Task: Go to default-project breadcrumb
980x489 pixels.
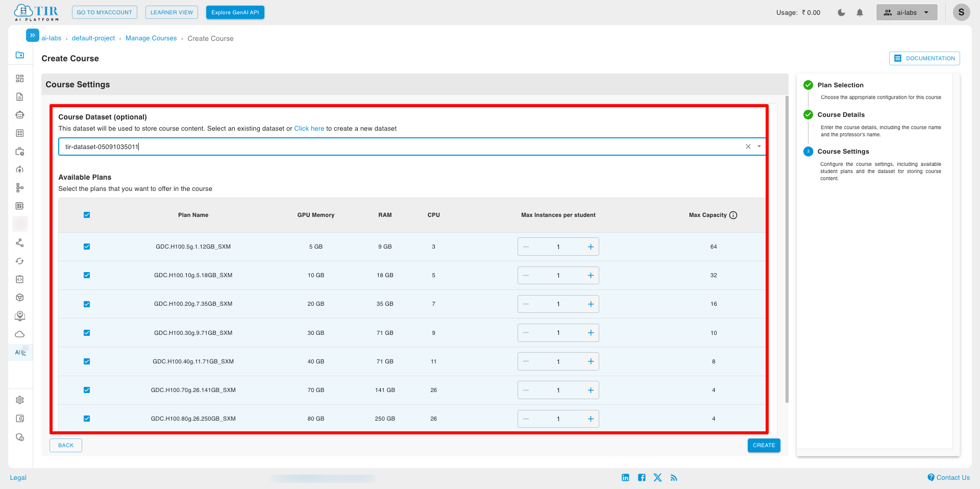Action: coord(93,38)
